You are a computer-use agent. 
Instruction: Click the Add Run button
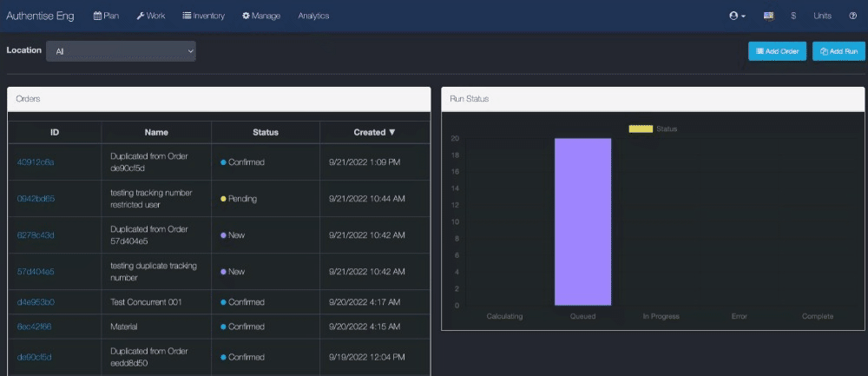tap(838, 51)
